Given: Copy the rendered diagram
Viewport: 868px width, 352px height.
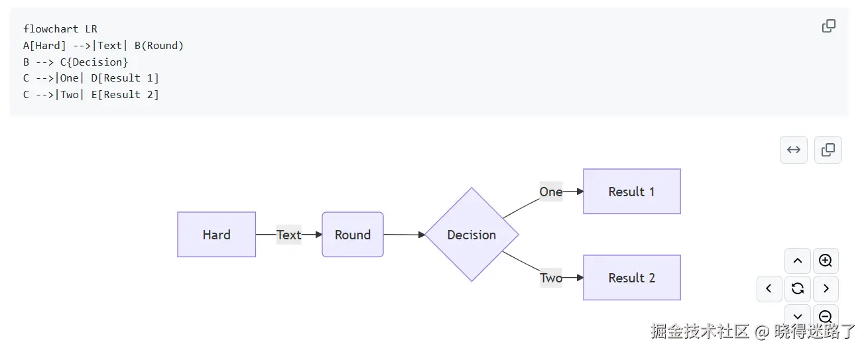Looking at the screenshot, I should click(x=828, y=150).
